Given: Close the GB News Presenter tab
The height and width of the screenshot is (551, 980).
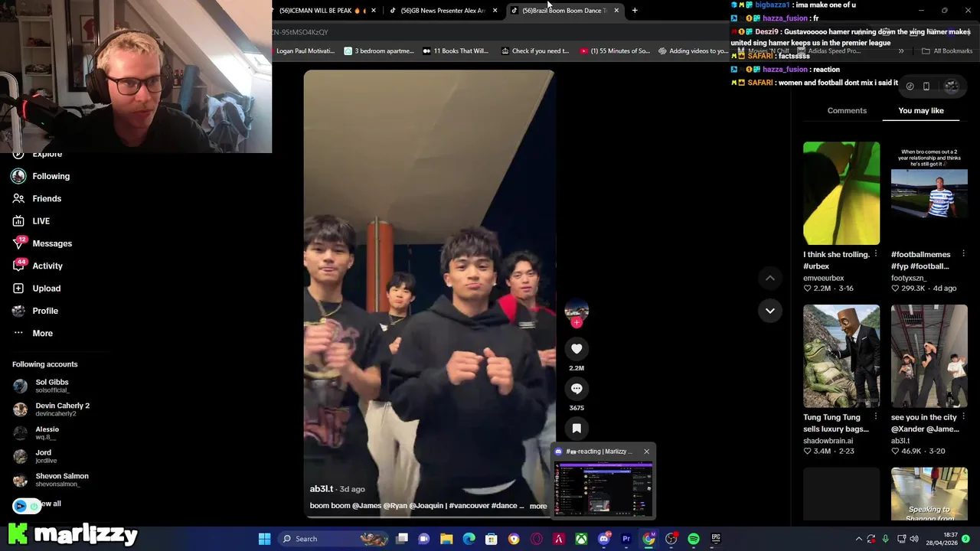Looking at the screenshot, I should (495, 11).
